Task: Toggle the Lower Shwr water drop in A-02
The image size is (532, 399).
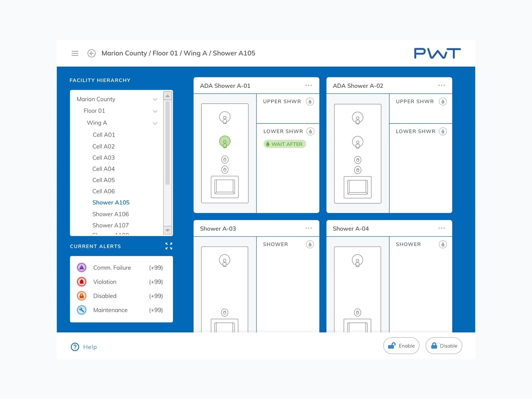Action: (443, 131)
